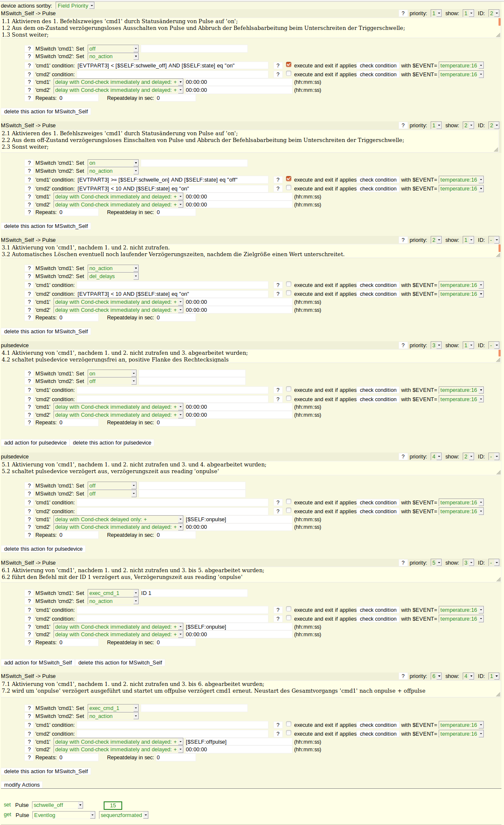
Task: Enable execute and exit for del_delays cmd2 condition
Action: pos(289,293)
